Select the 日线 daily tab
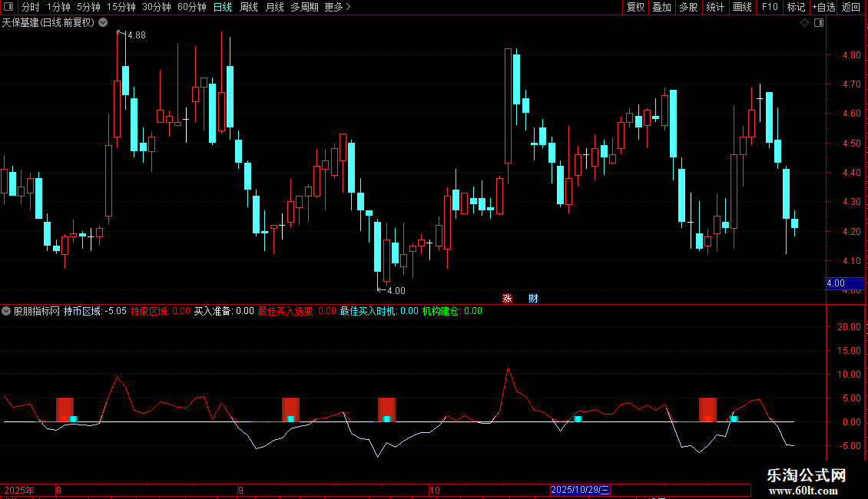868x499 pixels. (x=223, y=7)
